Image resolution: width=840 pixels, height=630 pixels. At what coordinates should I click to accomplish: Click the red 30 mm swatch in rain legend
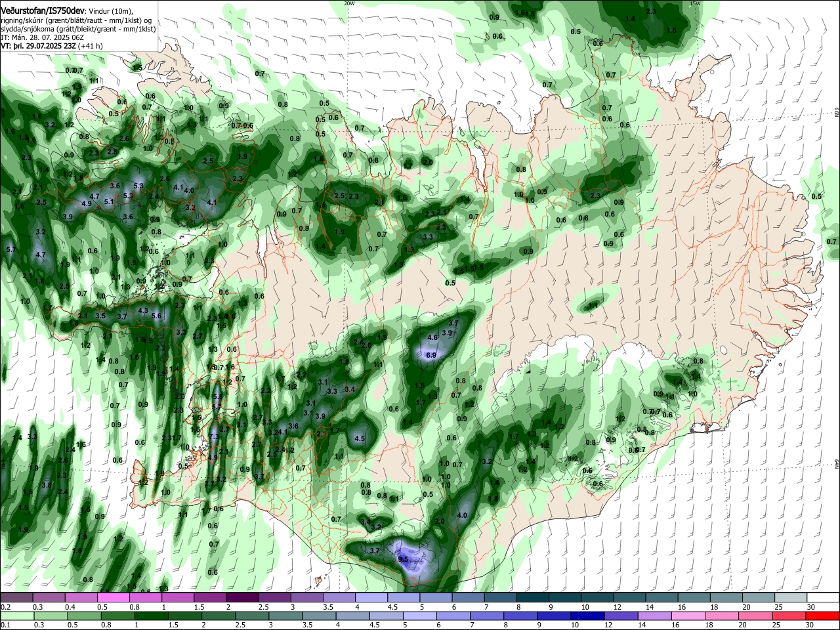point(822,616)
